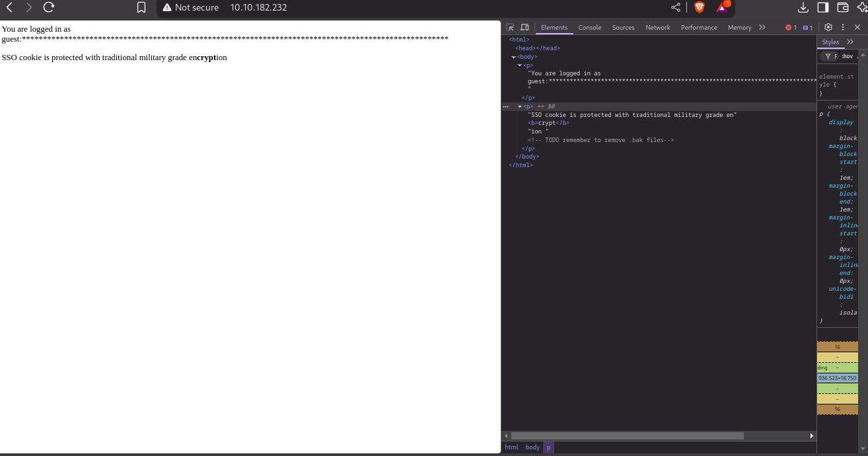Image resolution: width=868 pixels, height=456 pixels.
Task: Click the share icon in address bar
Action: tap(676, 7)
